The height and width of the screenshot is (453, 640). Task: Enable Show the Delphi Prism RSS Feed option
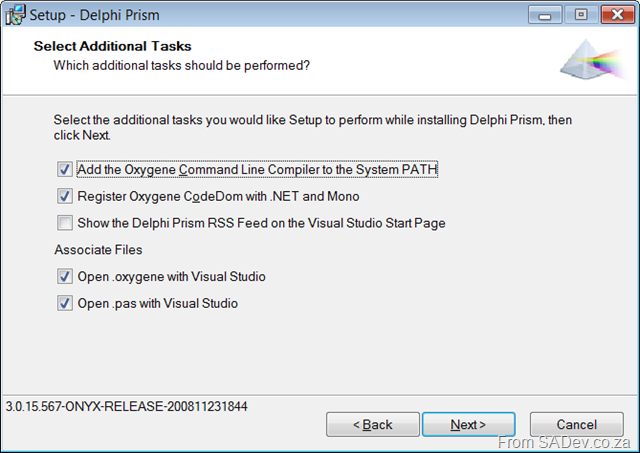click(65, 223)
